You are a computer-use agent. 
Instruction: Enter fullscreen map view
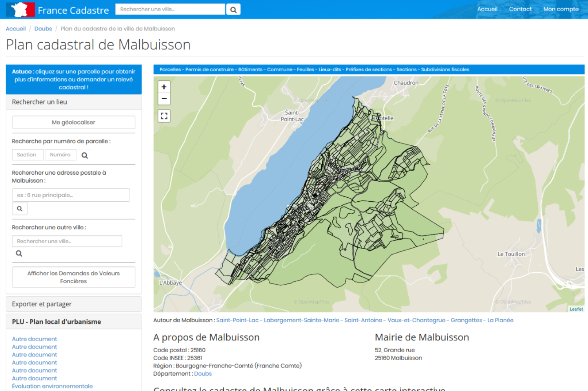[164, 116]
